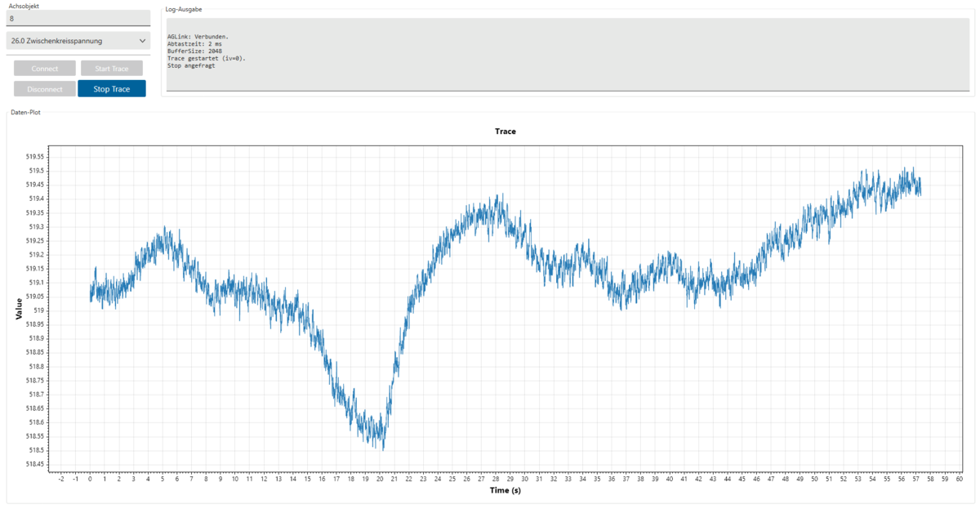Click the trace's peak near 28 seconds
The width and height of the screenshot is (980, 509).
pos(498,197)
